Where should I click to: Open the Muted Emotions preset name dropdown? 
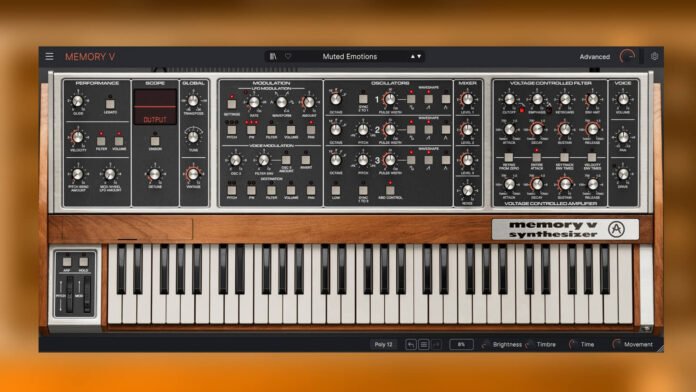(350, 56)
